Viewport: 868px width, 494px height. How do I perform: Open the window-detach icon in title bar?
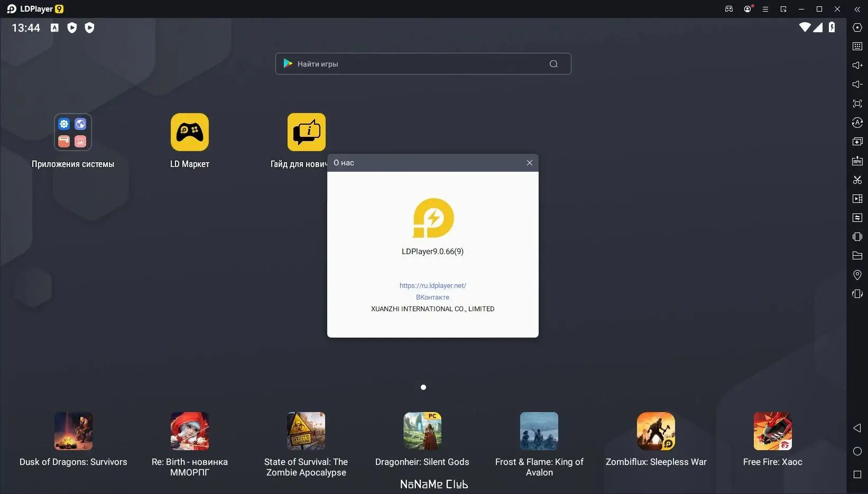pos(783,9)
